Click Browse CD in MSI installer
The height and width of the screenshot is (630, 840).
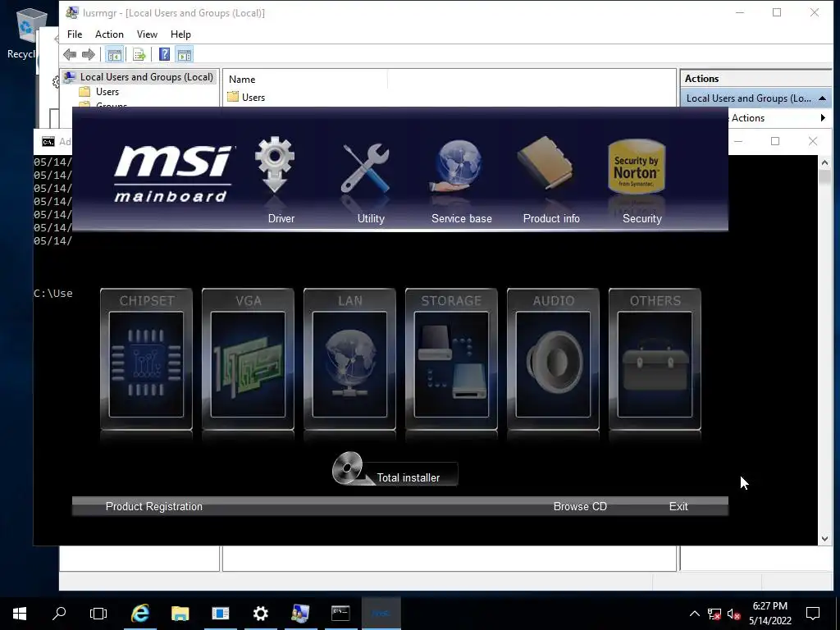[580, 506]
